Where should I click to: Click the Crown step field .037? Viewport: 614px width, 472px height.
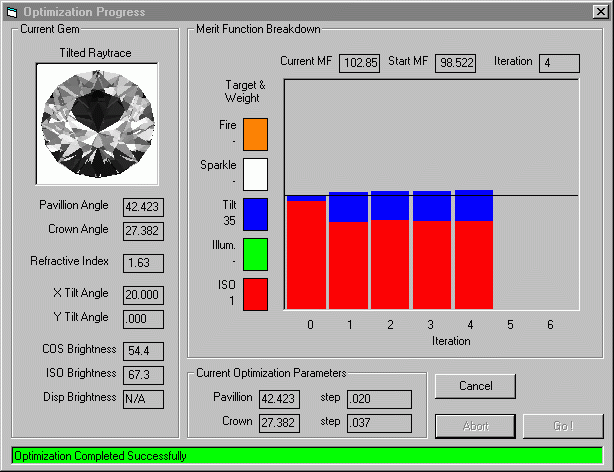(x=379, y=423)
